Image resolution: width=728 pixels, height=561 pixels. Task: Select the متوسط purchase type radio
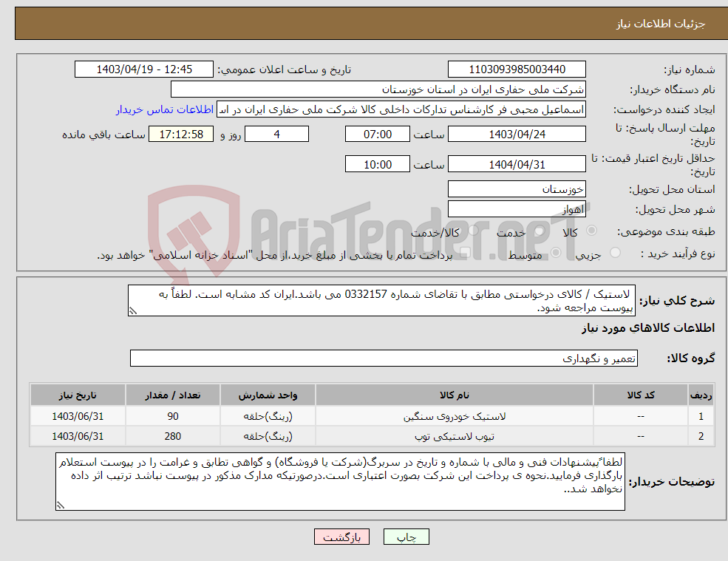tap(556, 253)
